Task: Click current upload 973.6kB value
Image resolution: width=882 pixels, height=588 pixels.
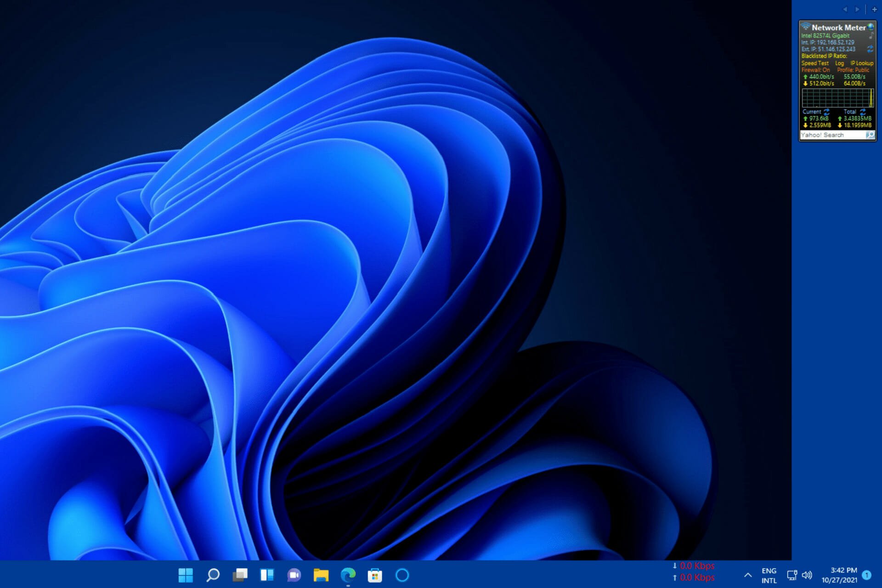Action: (x=819, y=119)
